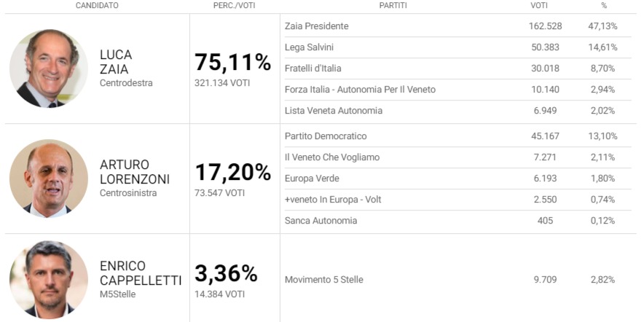Click the Europa Verde party name
This screenshot has width=644, height=322.
pyautogui.click(x=312, y=178)
